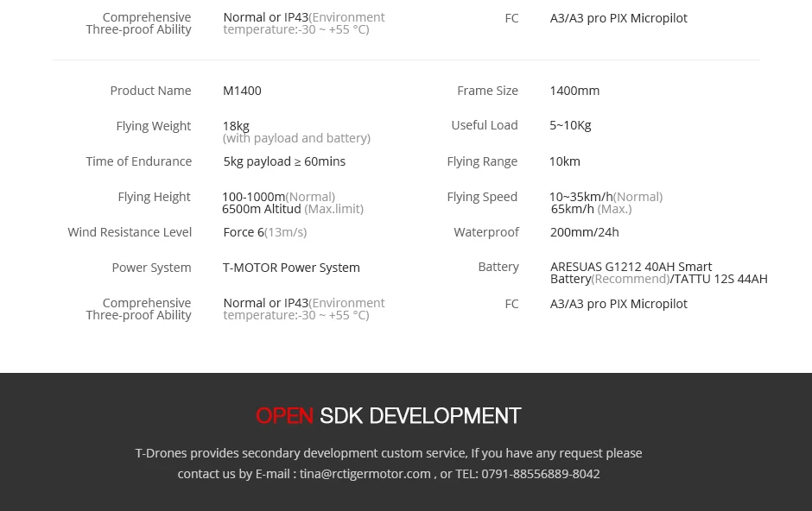Select '5kg payload ≥ 60mins' value
Viewport: 812px width, 511px height.
tap(284, 161)
